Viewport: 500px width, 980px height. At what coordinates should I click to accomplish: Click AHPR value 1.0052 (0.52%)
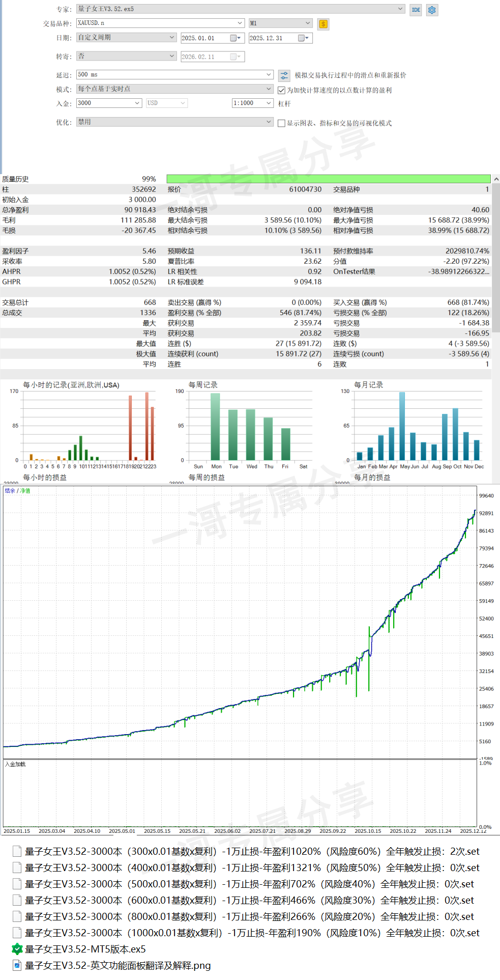tap(132, 271)
